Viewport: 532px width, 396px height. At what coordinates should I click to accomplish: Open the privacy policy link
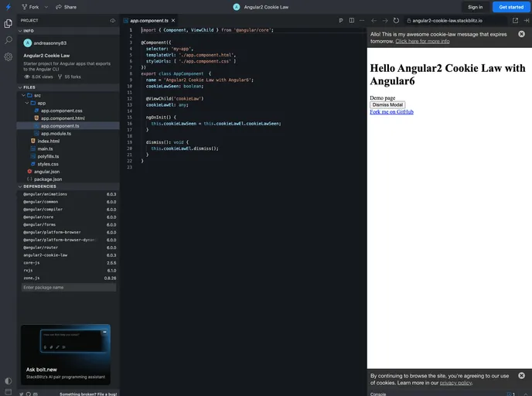[x=455, y=383]
